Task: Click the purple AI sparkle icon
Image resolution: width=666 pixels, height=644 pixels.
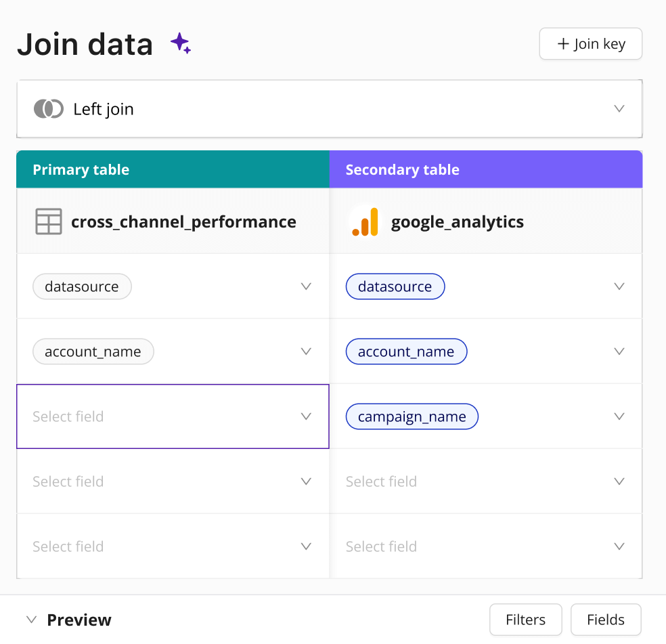Action: coord(180,43)
